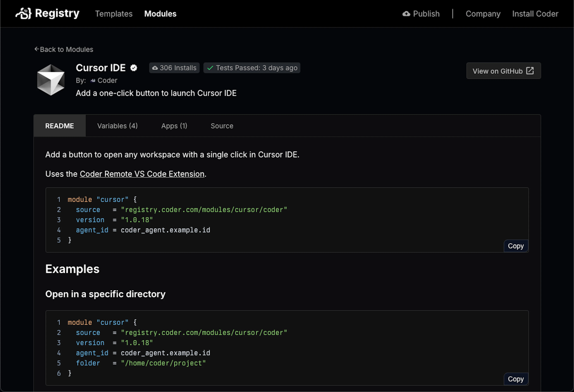574x392 pixels.
Task: Click the description Add a one-click button text
Action: (x=156, y=93)
